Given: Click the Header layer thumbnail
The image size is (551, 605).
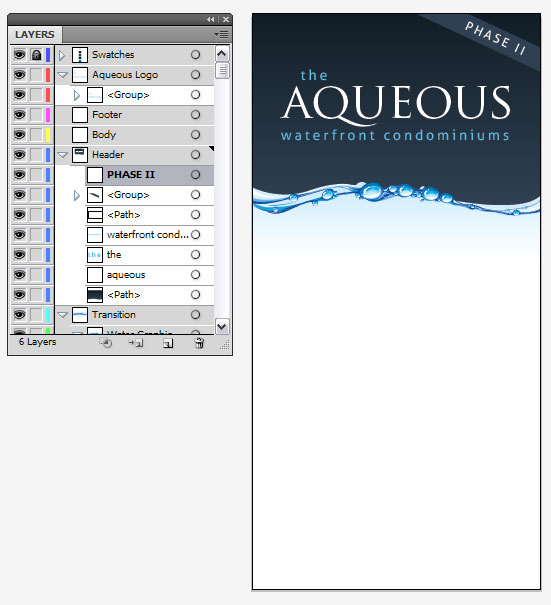Looking at the screenshot, I should point(80,155).
